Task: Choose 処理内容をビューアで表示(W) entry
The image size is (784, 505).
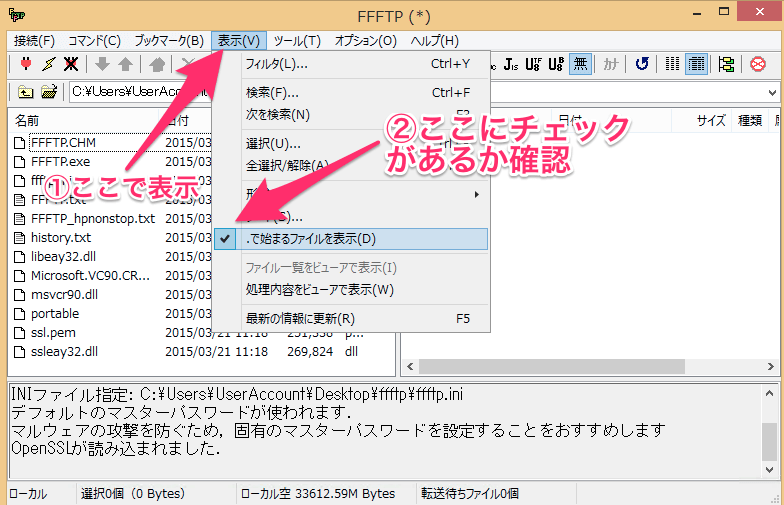Action: pos(350,290)
